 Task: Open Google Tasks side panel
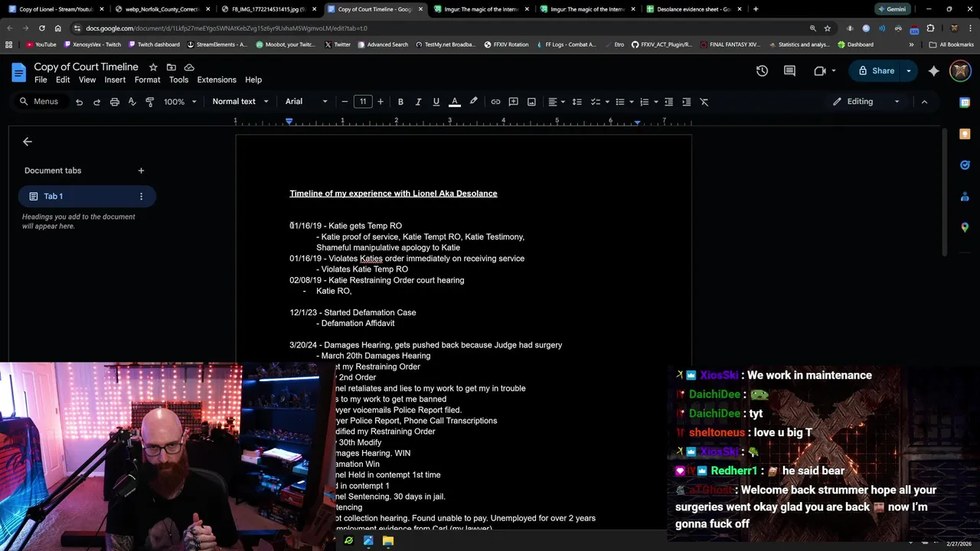point(965,165)
